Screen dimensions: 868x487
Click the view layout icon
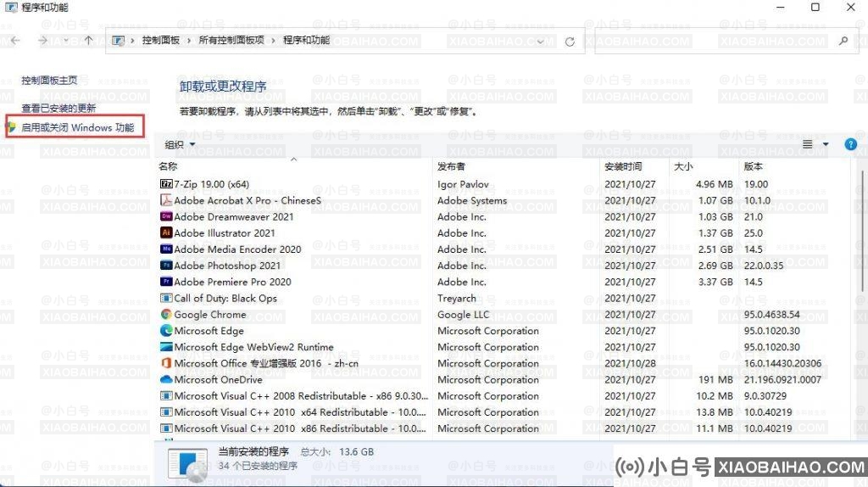[x=808, y=144]
